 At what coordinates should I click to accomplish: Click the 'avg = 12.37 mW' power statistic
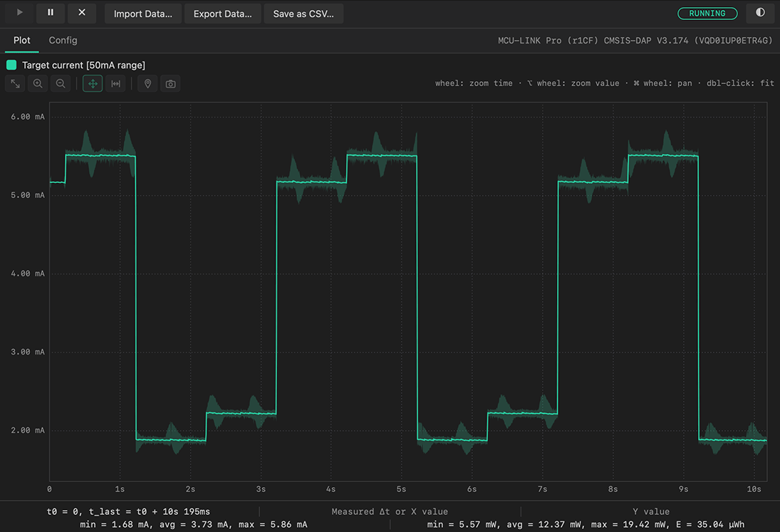(545, 525)
